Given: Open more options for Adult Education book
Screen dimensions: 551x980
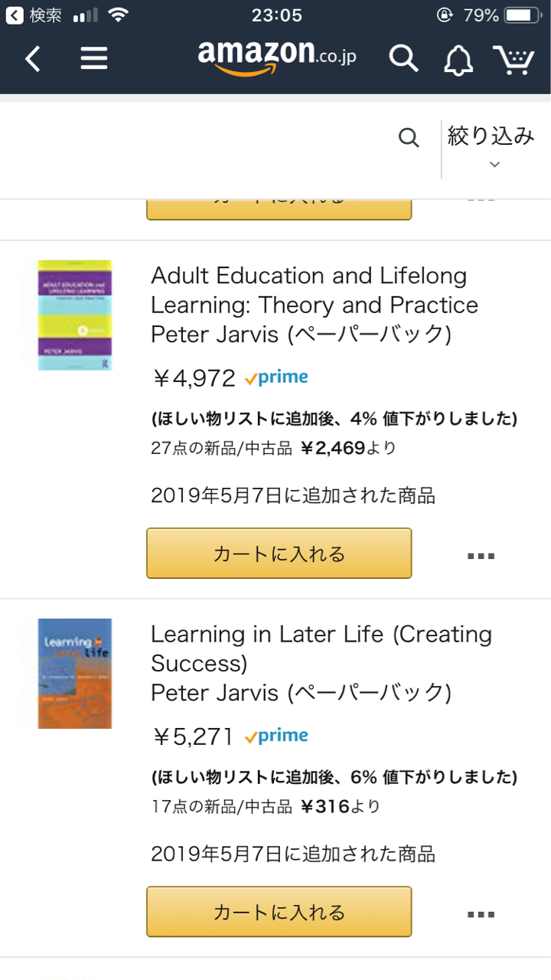Looking at the screenshot, I should [x=481, y=556].
